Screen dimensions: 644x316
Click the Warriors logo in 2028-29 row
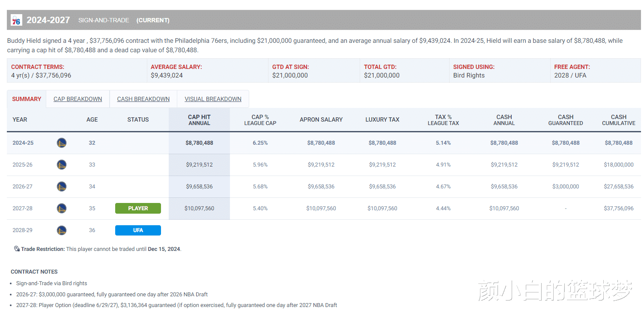[x=62, y=230]
